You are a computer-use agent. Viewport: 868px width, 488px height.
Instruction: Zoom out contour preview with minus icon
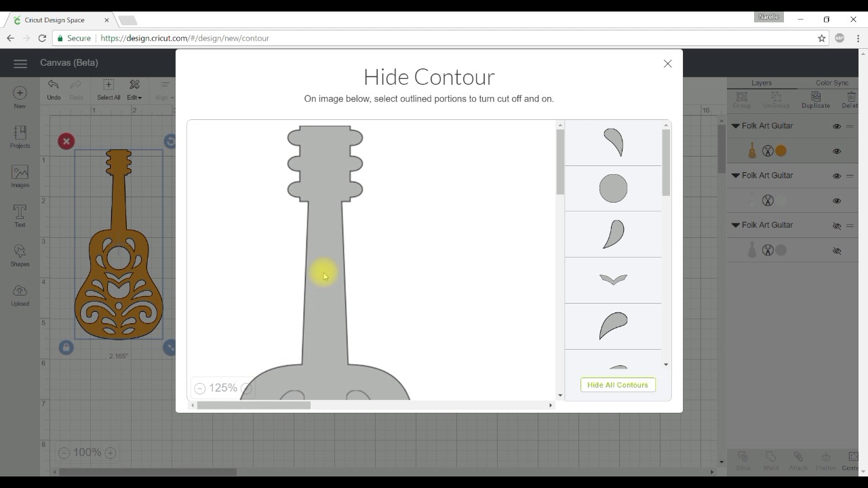pyautogui.click(x=199, y=388)
